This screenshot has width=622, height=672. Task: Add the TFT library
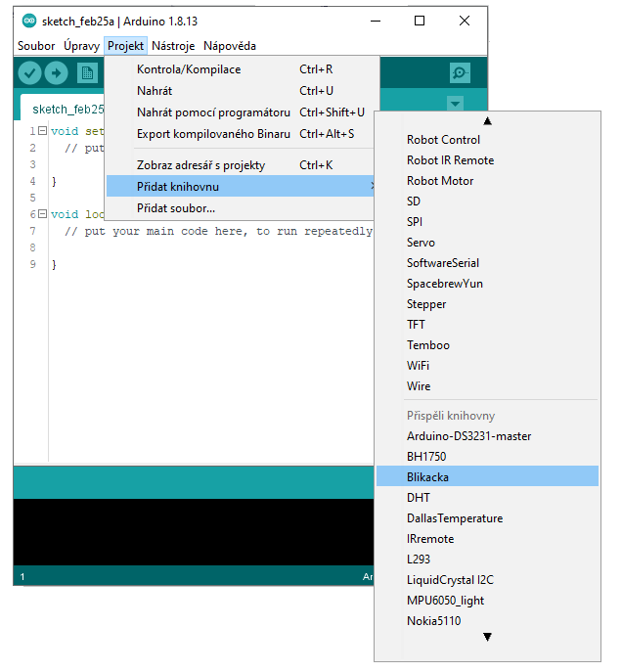[x=487, y=325]
